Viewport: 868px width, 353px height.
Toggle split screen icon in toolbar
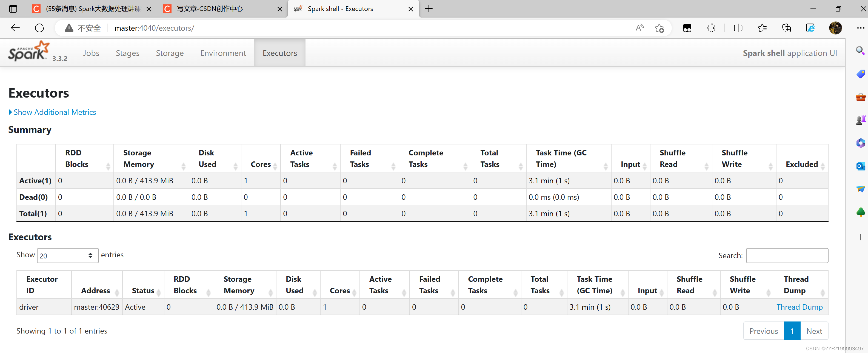[738, 28]
